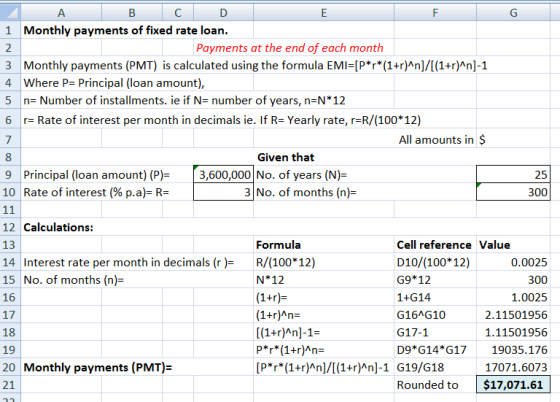The width and height of the screenshot is (560, 402).
Task: Click cell reference 'G9*12'
Action: pyautogui.click(x=414, y=280)
